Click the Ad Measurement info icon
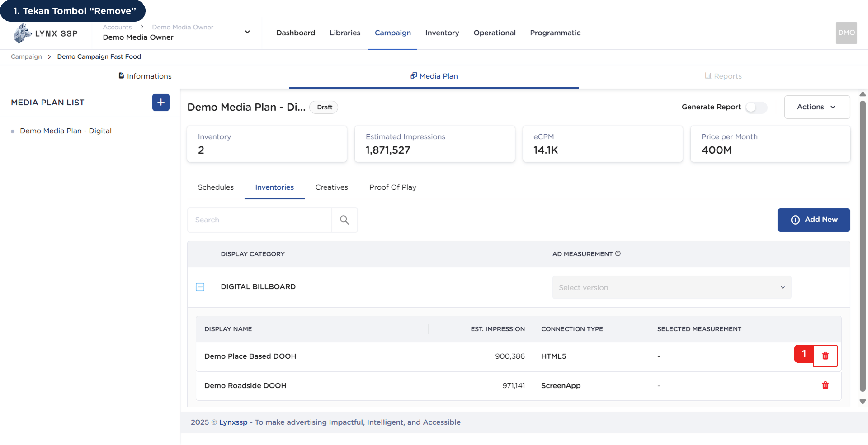 tap(618, 254)
